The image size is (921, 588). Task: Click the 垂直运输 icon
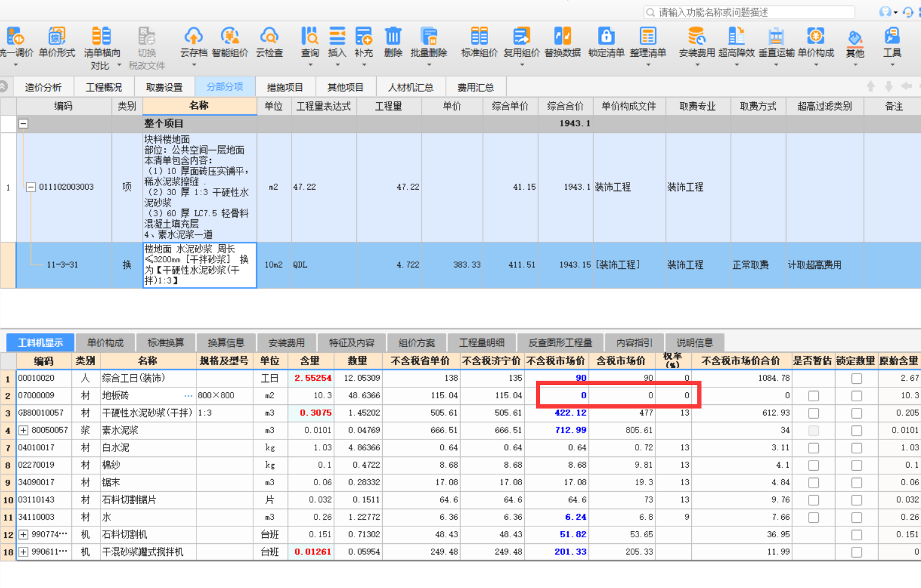click(x=776, y=37)
